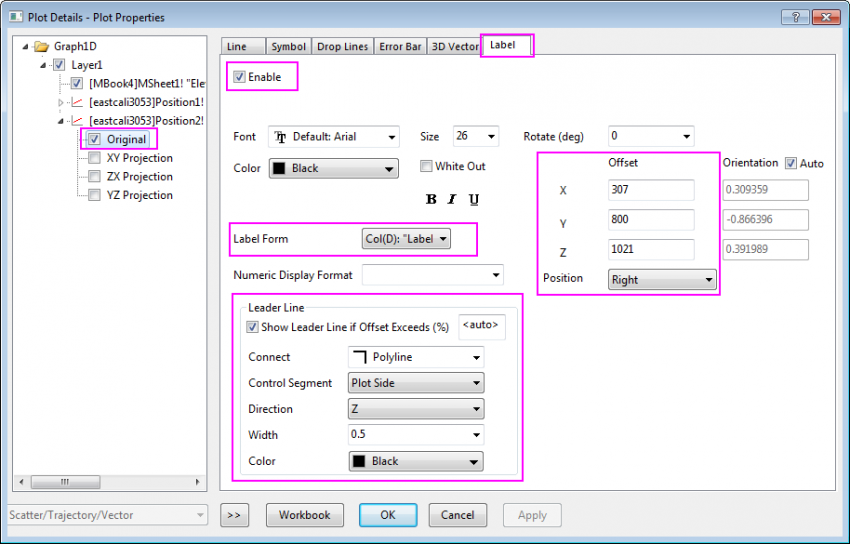Switch to the Symbol tab
Image resolution: width=850 pixels, height=544 pixels.
[x=288, y=46]
